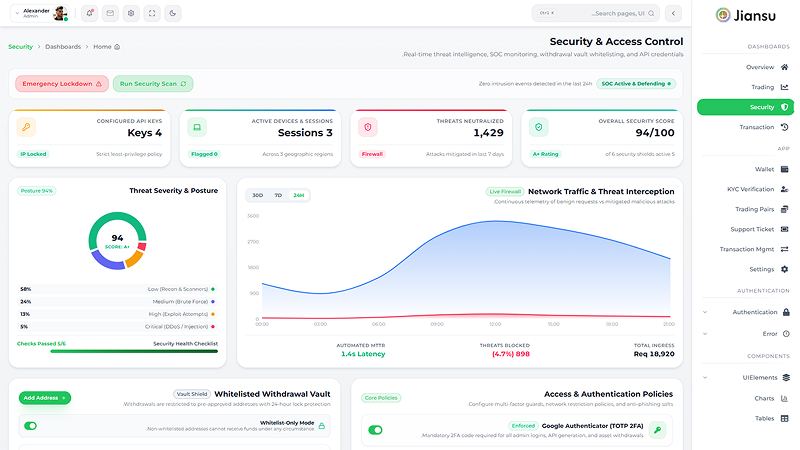Open Wallet app in sidebar
The height and width of the screenshot is (450, 800).
pyautogui.click(x=745, y=169)
